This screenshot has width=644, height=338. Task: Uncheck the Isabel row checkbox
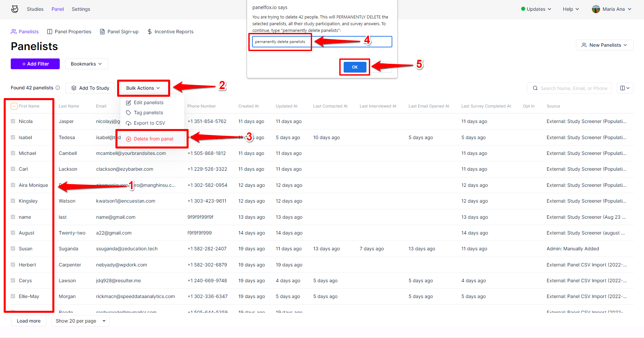point(13,137)
